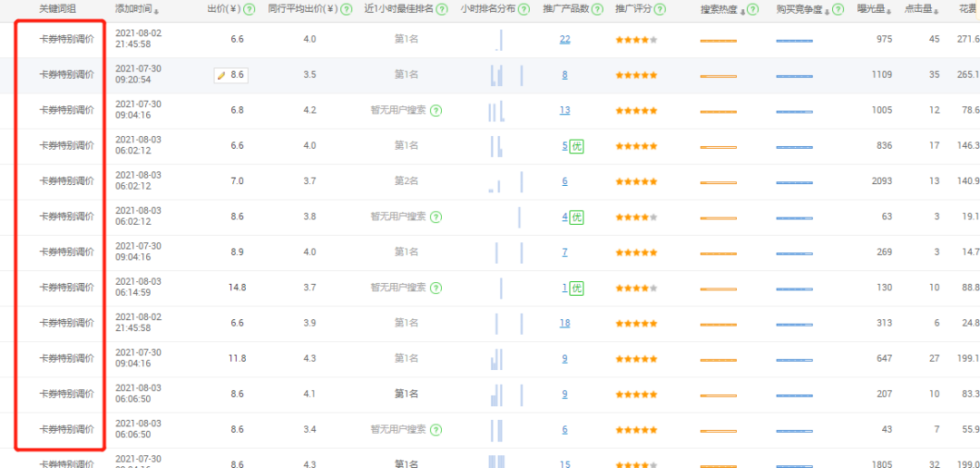Click spend value 146.3
Viewport: 980px width, 468px height.
968,146
